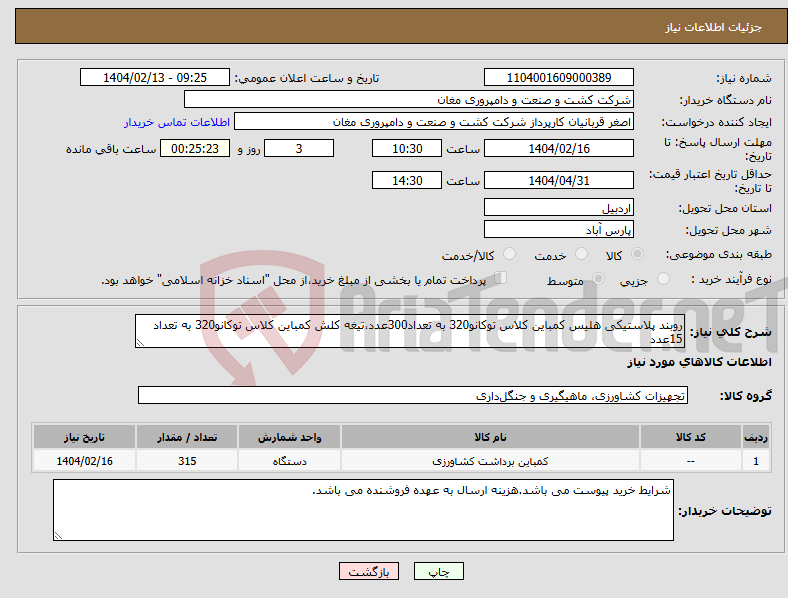Click the remaining time field 00:25:23

point(195,149)
